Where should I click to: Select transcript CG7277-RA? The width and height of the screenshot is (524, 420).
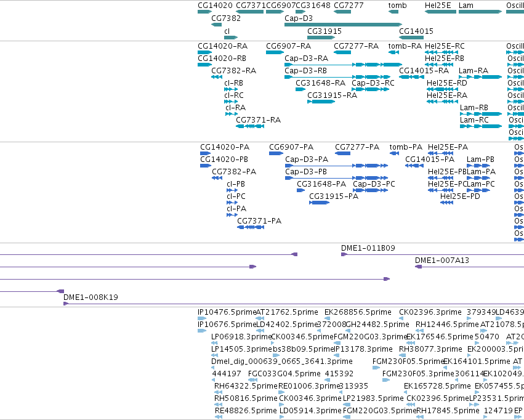(357, 46)
